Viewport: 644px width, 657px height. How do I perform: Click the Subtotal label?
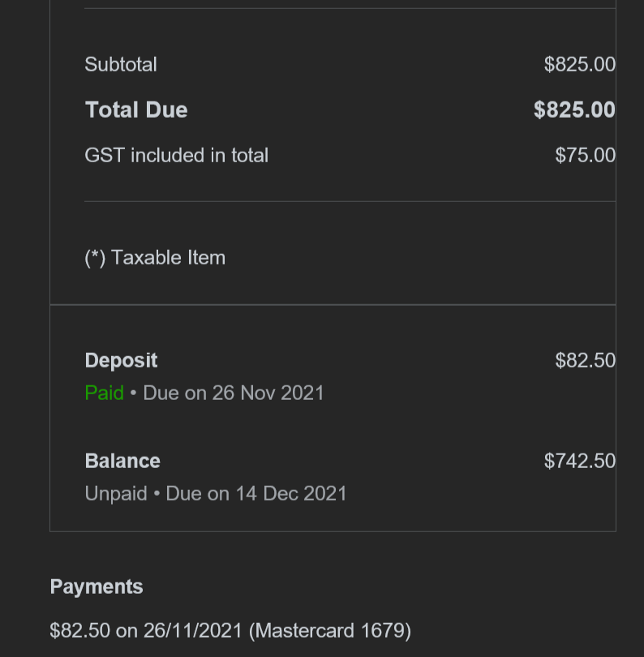121,65
